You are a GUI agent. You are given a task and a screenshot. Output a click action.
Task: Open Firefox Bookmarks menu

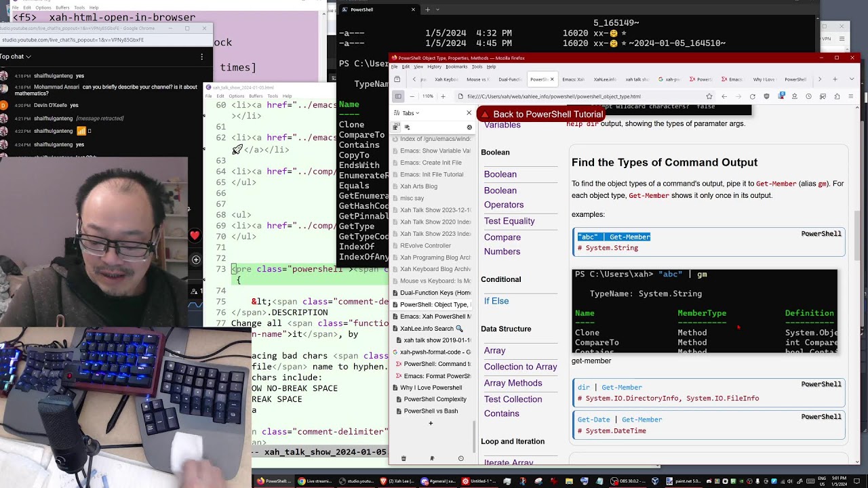(456, 66)
